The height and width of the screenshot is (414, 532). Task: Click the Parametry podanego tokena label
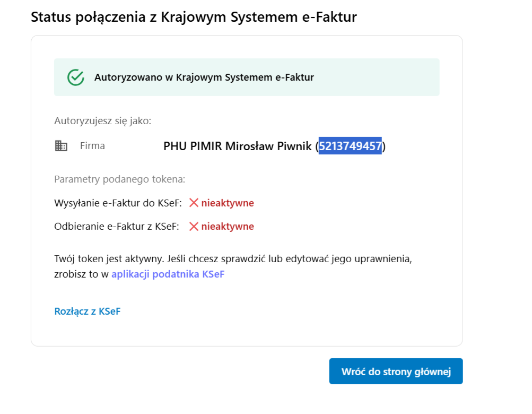[119, 179]
